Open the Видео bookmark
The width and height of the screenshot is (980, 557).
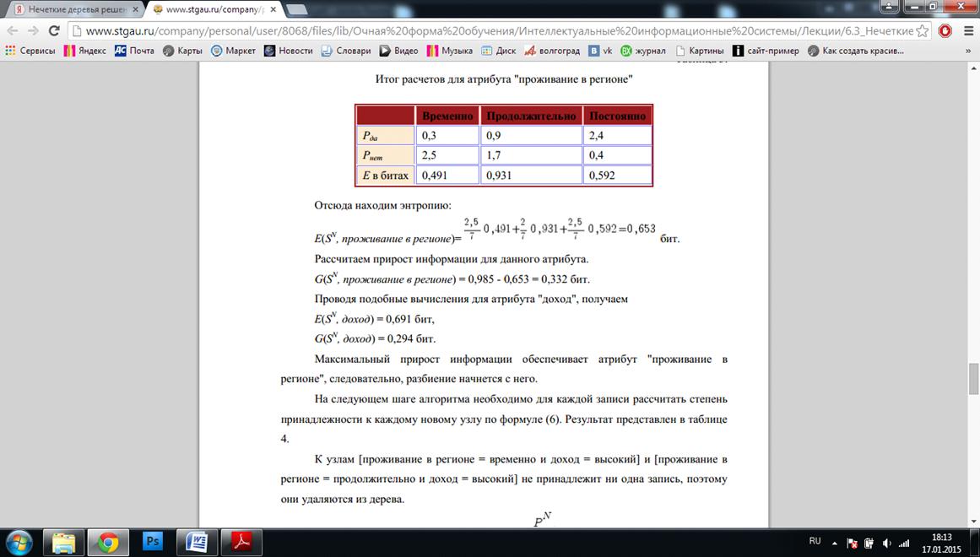pyautogui.click(x=398, y=51)
